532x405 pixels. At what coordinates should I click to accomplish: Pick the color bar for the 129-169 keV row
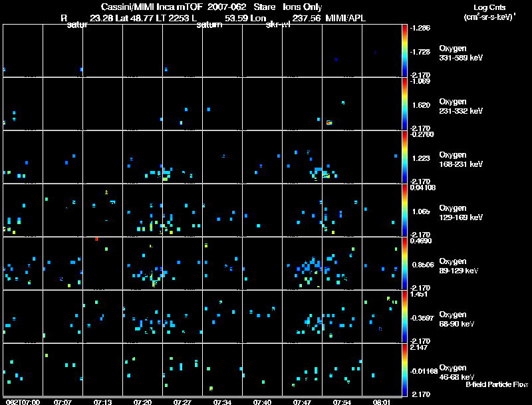(404, 210)
